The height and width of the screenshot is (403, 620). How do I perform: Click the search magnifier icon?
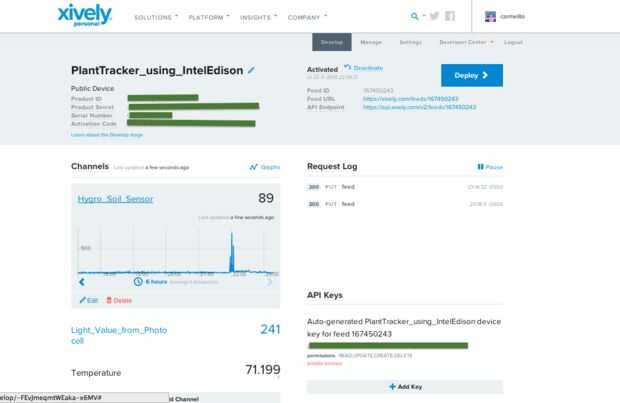click(414, 16)
